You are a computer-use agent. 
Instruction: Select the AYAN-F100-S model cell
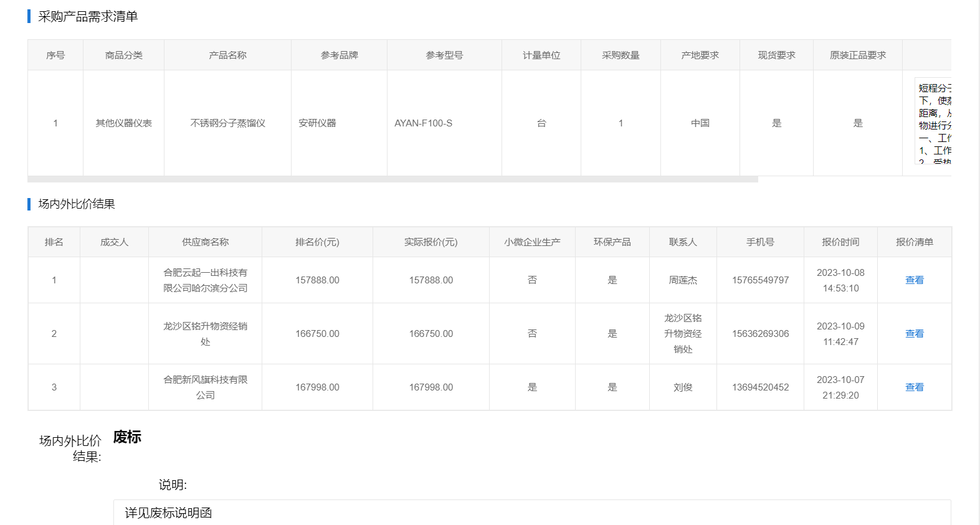pyautogui.click(x=424, y=123)
